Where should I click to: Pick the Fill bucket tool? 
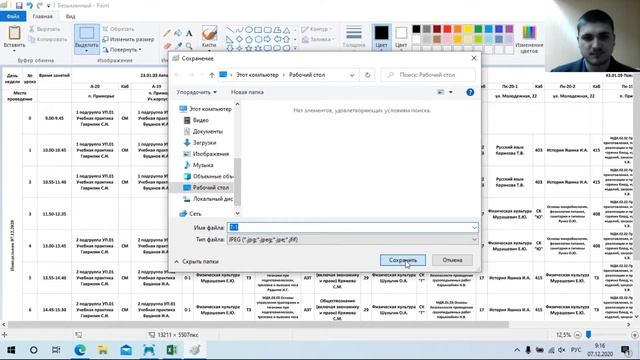[178, 33]
